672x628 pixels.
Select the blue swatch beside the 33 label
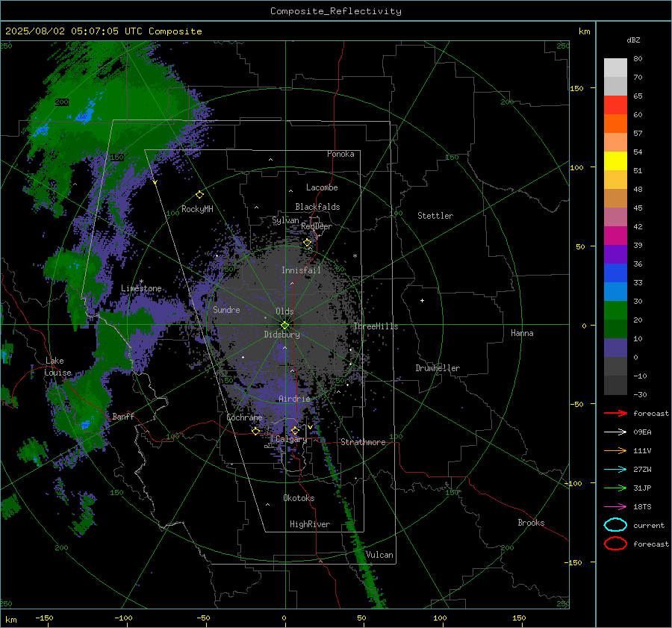point(615,273)
